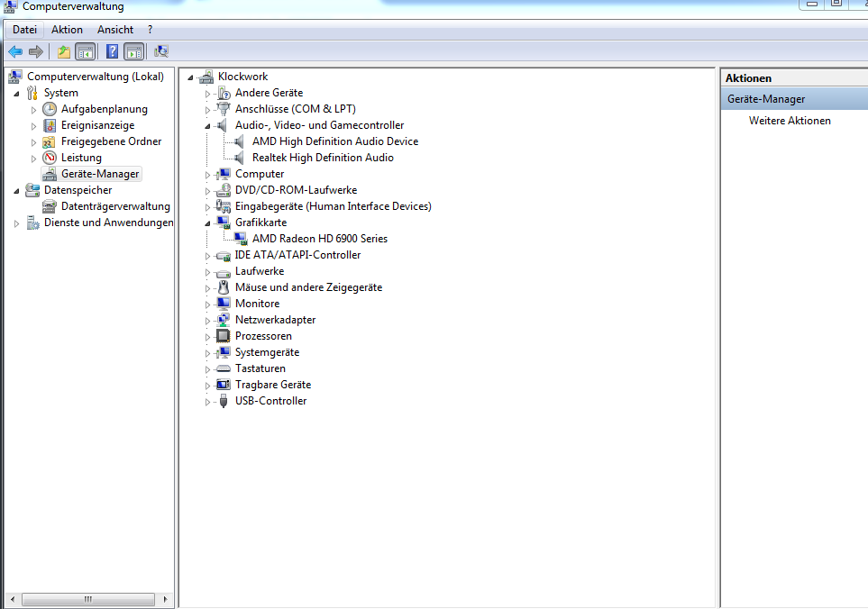The image size is (868, 609).
Task: Collapse the System node in left tree
Action: point(16,94)
